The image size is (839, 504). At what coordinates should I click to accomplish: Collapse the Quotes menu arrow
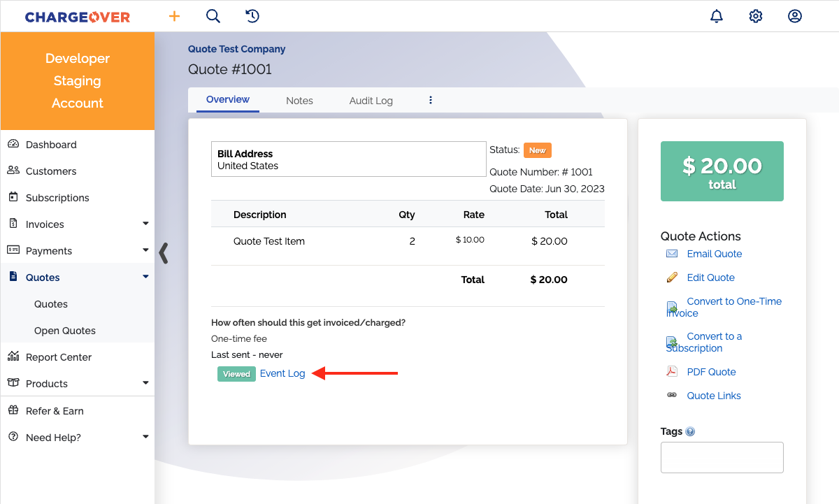[x=145, y=277]
